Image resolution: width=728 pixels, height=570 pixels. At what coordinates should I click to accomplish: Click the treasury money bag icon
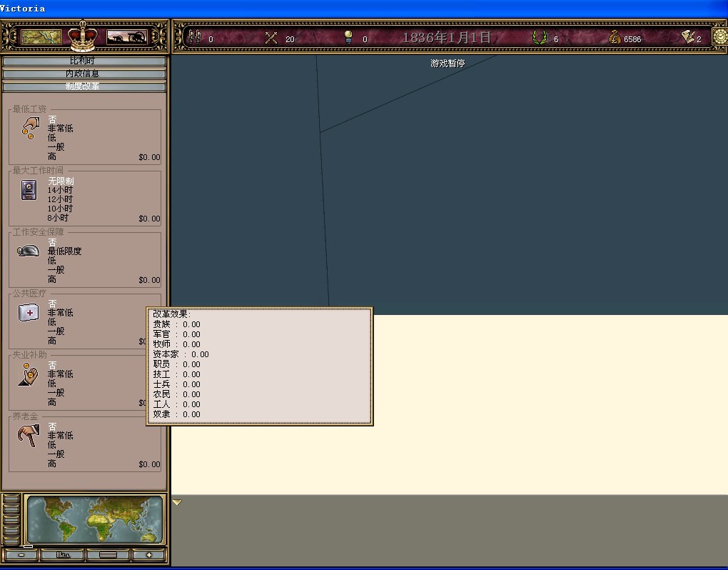[x=615, y=37]
